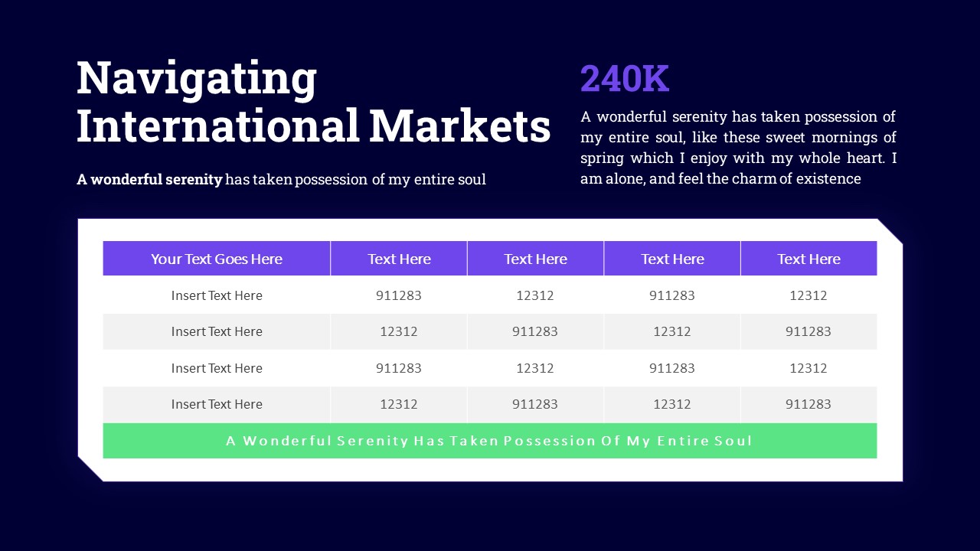
Task: Select first row 12312 in final column
Action: 808,295
